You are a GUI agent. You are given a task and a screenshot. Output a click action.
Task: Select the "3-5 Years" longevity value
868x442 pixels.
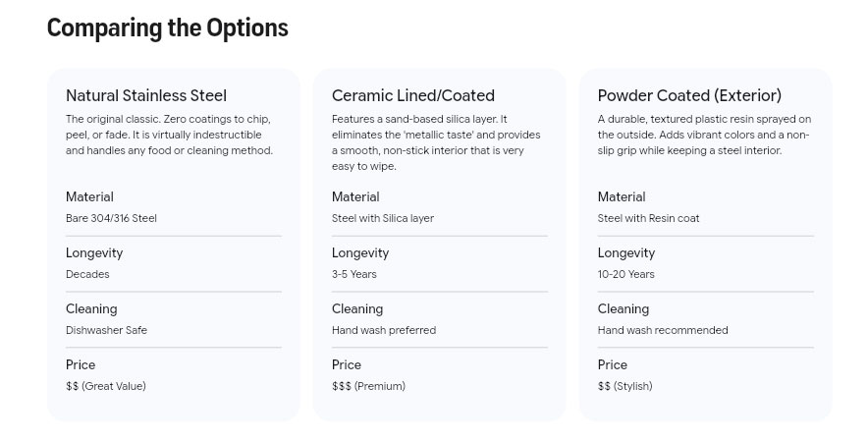(x=354, y=274)
